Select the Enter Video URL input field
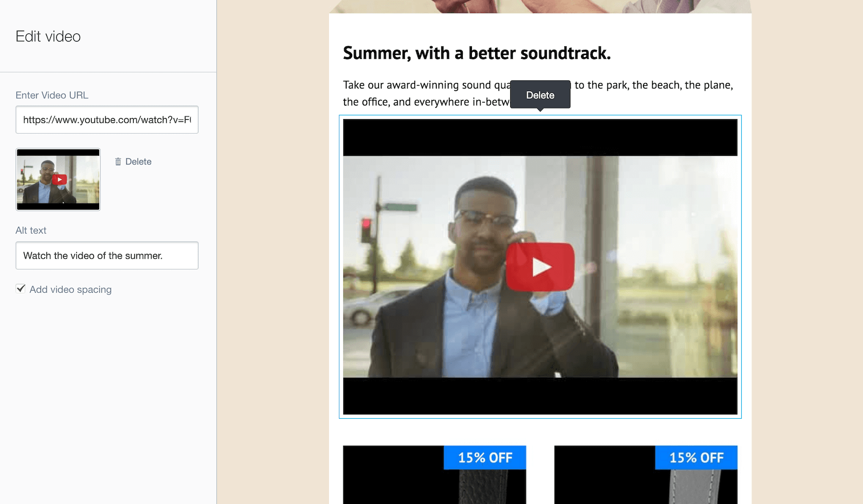Screen dimensions: 863x504 pyautogui.click(x=107, y=120)
